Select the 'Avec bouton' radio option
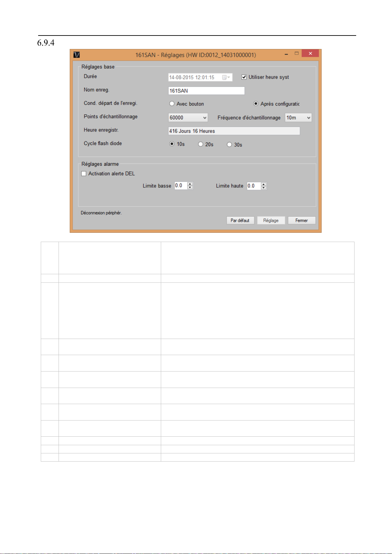This screenshot has width=392, height=554. pos(172,104)
